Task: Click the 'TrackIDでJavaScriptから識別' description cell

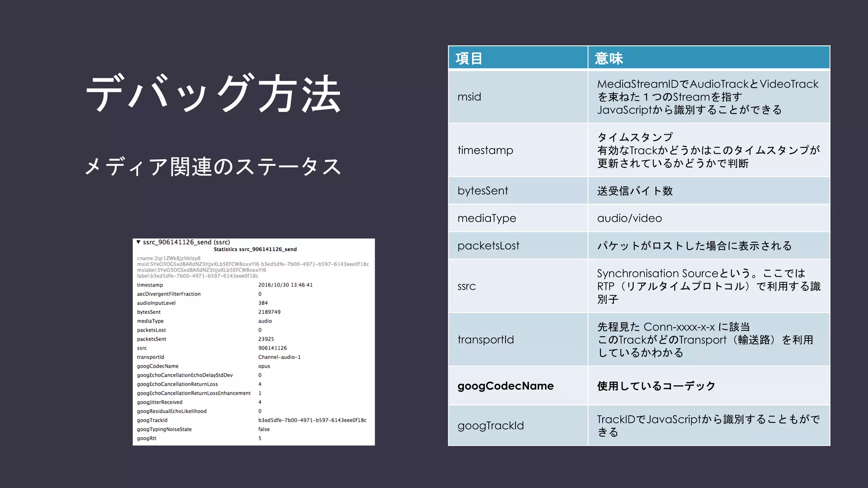Action: (x=709, y=425)
